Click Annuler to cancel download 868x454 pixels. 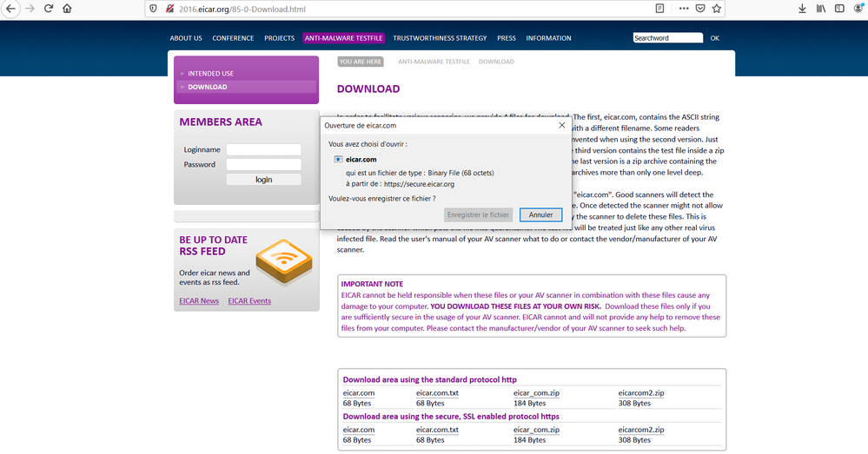point(540,215)
